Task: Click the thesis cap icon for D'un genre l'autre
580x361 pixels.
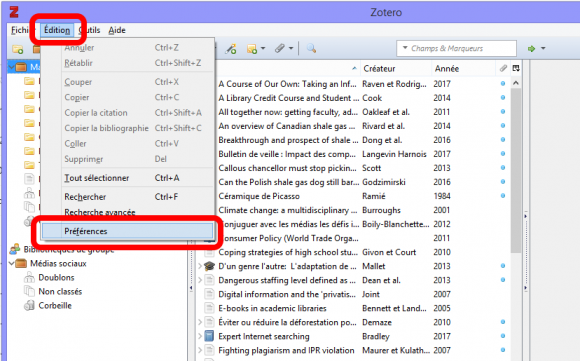Action: [x=209, y=266]
